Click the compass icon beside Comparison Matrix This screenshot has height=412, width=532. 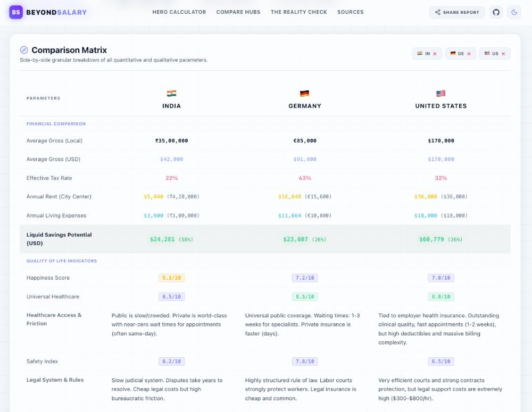[x=24, y=50]
